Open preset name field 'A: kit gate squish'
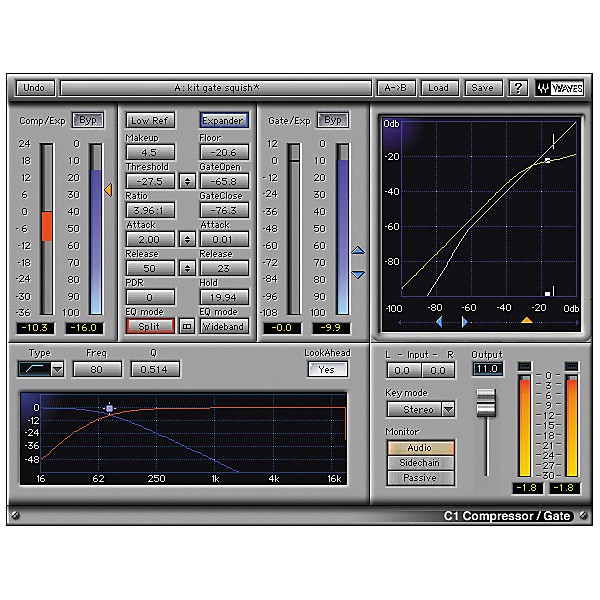Screen dimensions: 600x600 pos(216,88)
